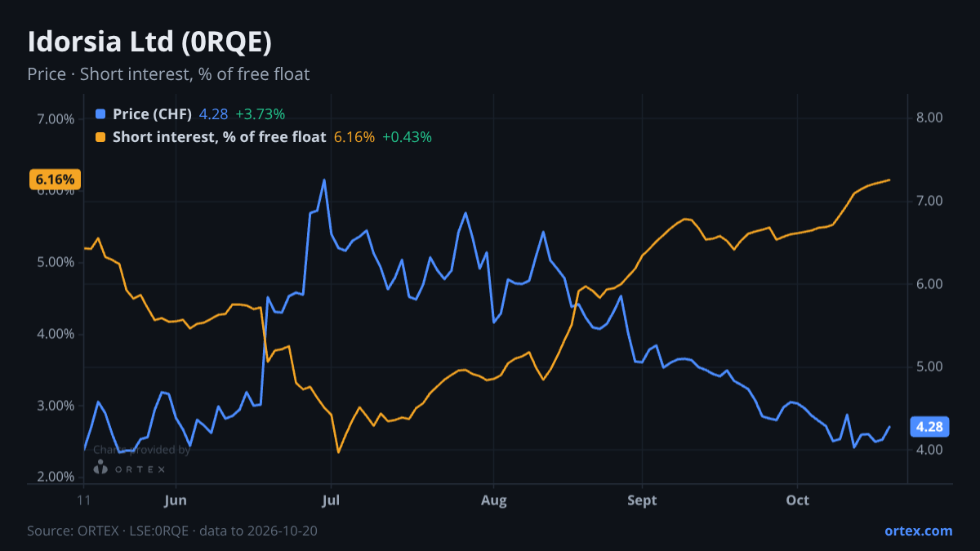Click the 7.00 right axis label
980x551 pixels.
[x=929, y=201]
